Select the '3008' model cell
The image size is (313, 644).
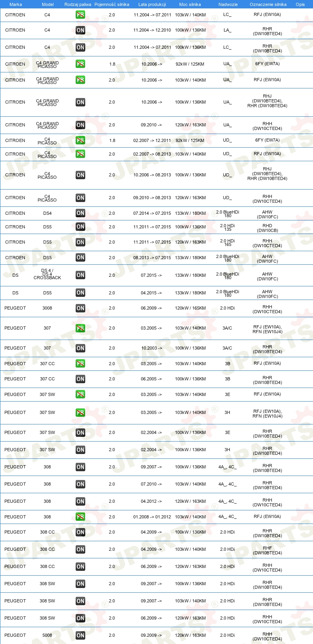pyautogui.click(x=47, y=308)
